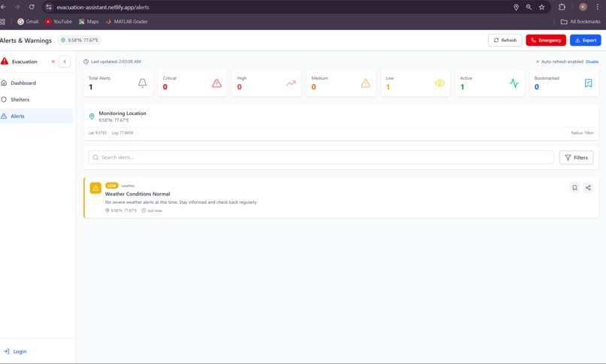
Task: Click the location badge in the header
Action: pyautogui.click(x=80, y=40)
